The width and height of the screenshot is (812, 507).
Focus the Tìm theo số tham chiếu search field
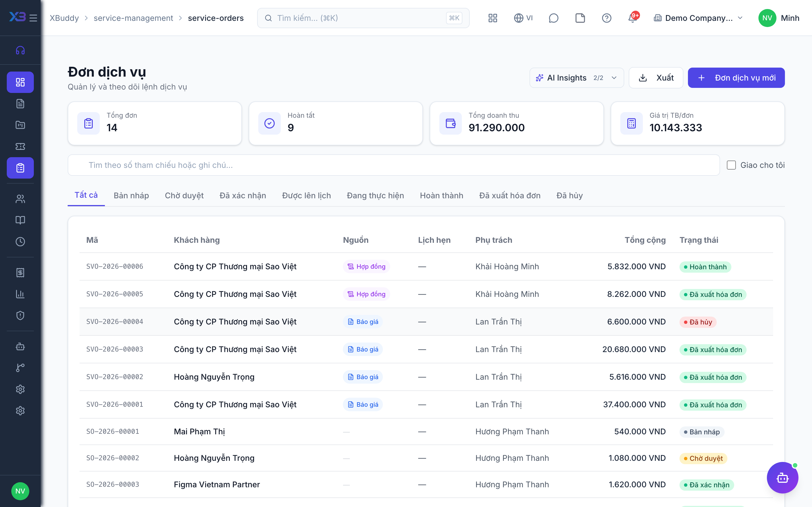point(394,165)
